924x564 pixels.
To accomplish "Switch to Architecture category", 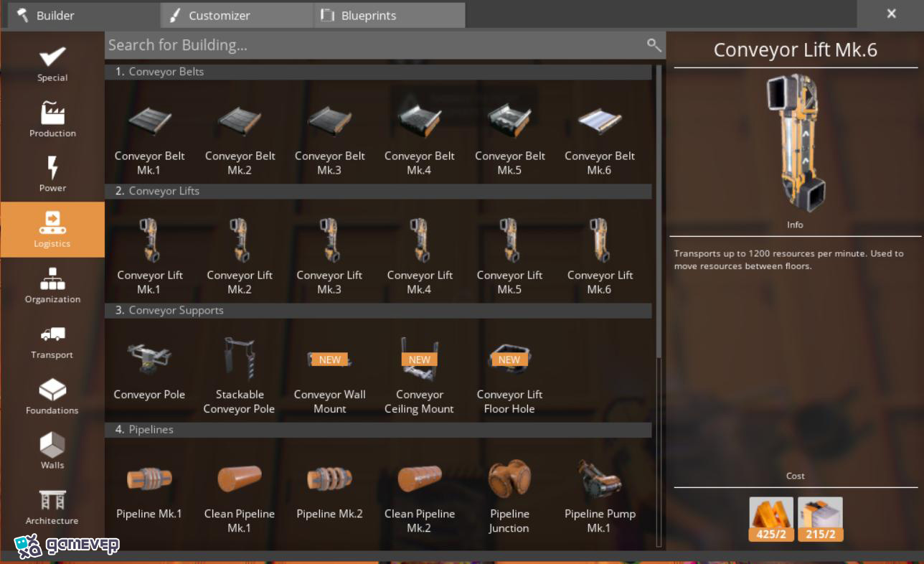I will (x=52, y=507).
